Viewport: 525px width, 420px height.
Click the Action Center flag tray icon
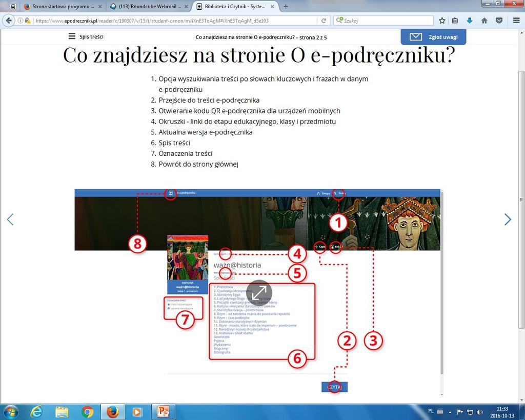pyautogui.click(x=460, y=412)
